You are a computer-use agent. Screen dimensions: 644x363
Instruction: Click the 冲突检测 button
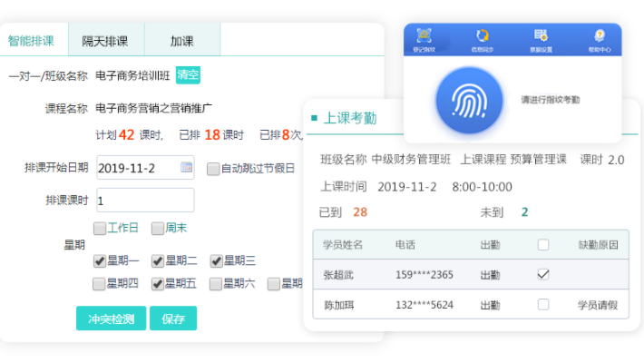(111, 319)
